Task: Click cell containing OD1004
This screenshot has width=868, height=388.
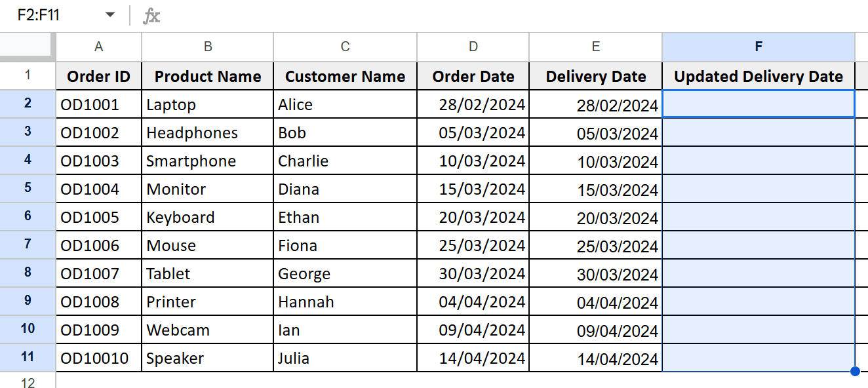Action: (x=98, y=189)
